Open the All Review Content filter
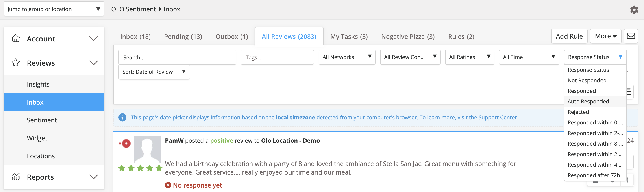The image size is (644, 192). pos(410,57)
